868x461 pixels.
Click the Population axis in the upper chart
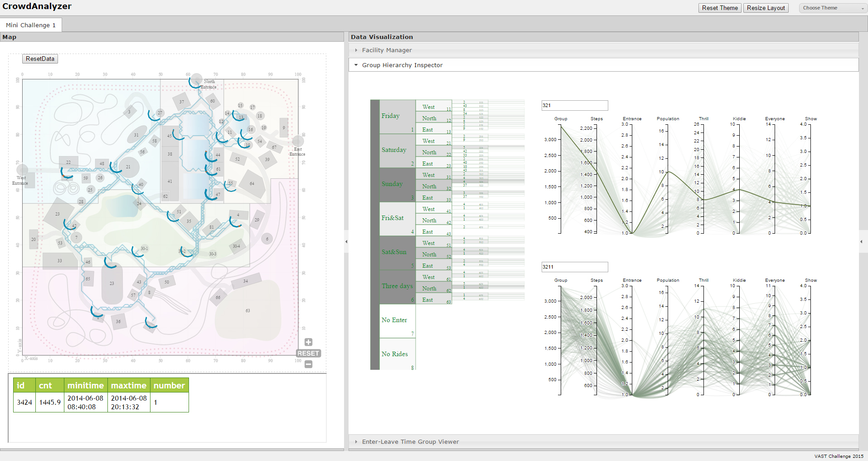click(x=668, y=178)
